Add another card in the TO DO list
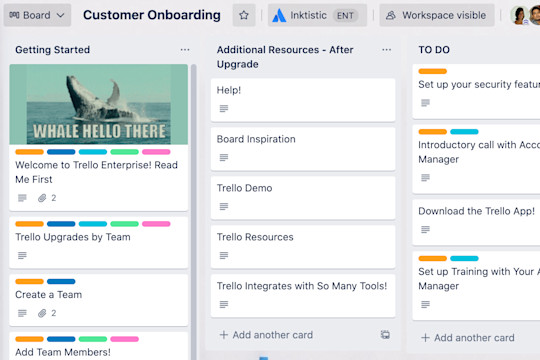This screenshot has width=540, height=360. (468, 338)
